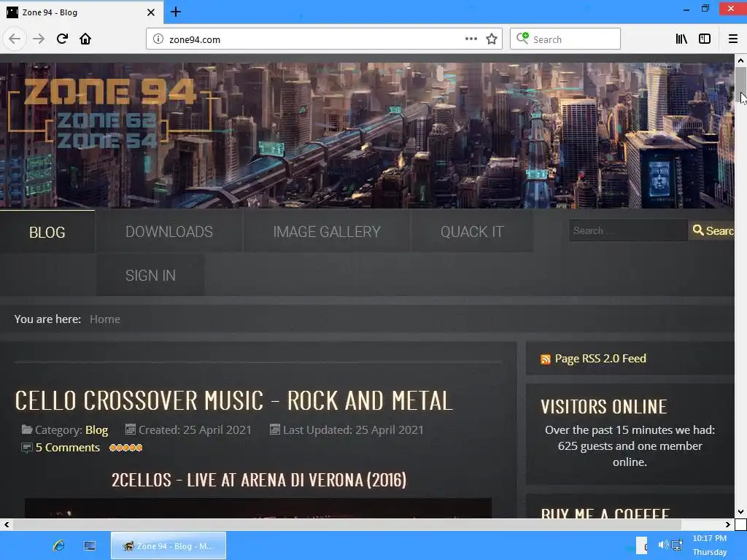Open the IMAGE GALLERY menu item
Viewport: 747px width, 560px height.
[x=327, y=231]
